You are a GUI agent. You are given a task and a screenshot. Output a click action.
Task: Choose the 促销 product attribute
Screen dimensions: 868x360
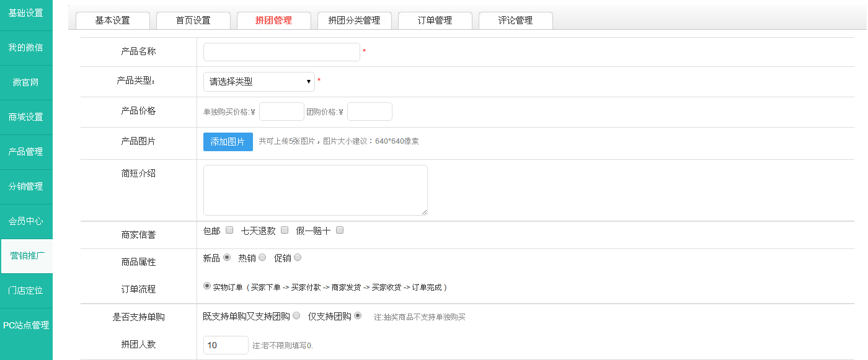click(298, 258)
